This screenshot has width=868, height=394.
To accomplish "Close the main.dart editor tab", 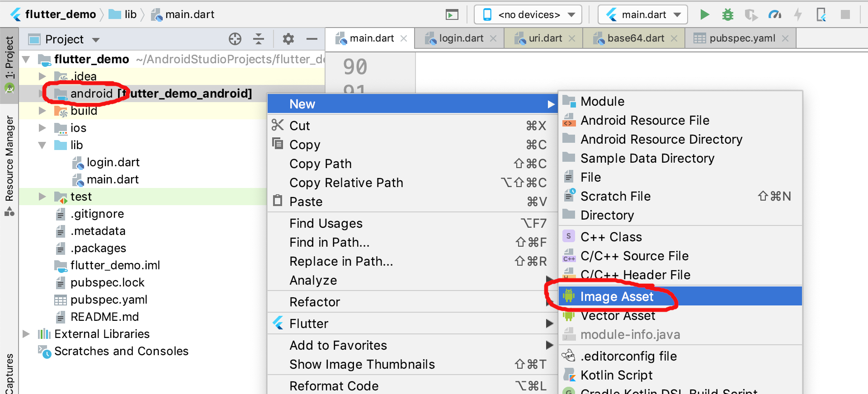I will (404, 38).
